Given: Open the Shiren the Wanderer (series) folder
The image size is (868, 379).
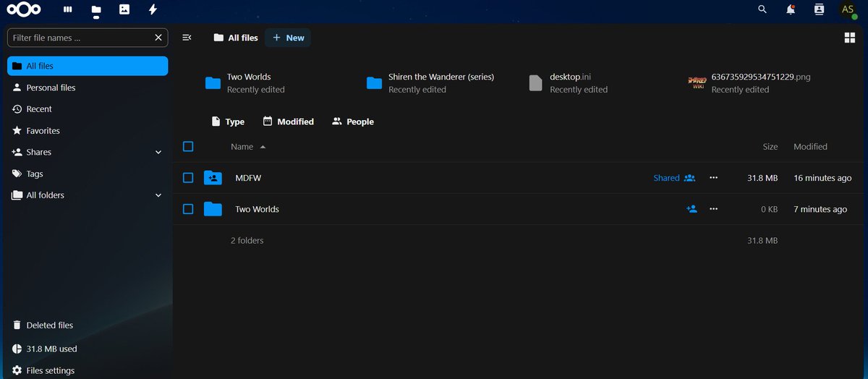Looking at the screenshot, I should pyautogui.click(x=432, y=82).
